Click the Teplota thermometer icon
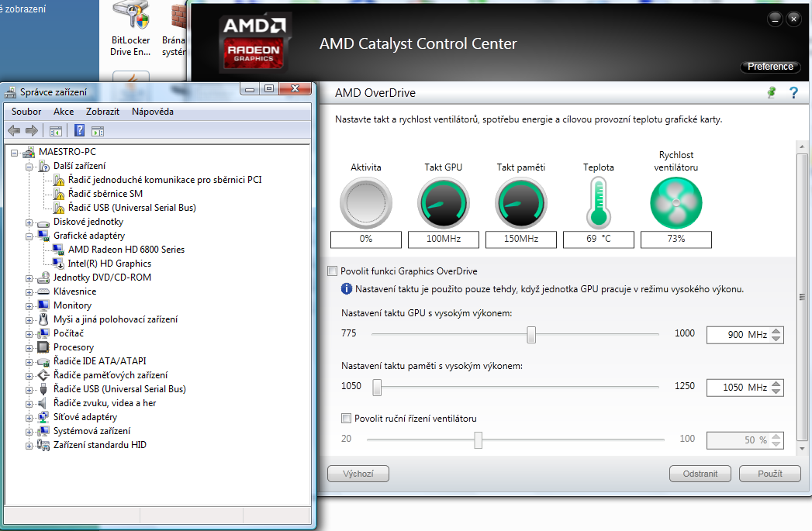The image size is (812, 531). tap(598, 203)
